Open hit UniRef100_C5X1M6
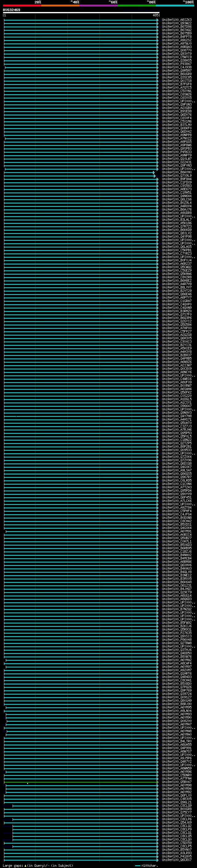 tap(177, 121)
